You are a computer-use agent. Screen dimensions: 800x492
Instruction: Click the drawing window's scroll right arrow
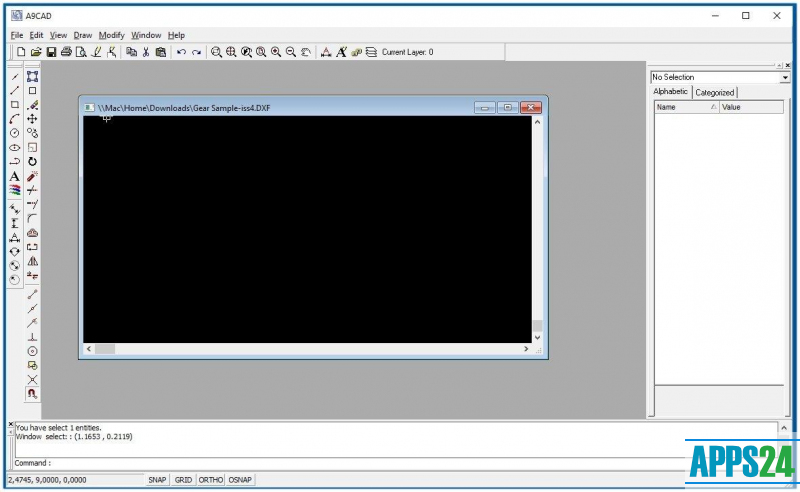tap(526, 349)
